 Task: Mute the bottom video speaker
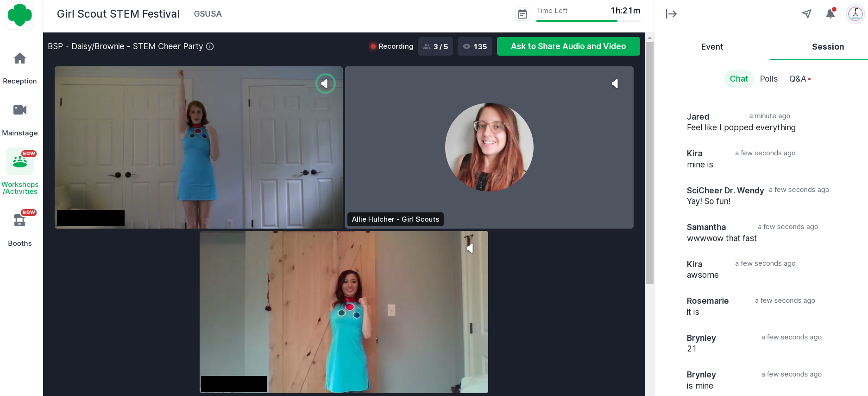(470, 248)
